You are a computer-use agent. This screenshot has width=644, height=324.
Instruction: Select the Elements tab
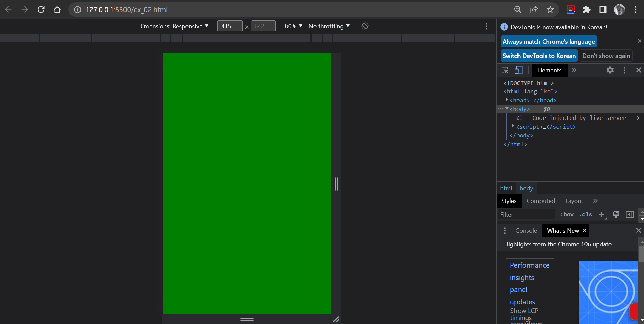tap(549, 70)
